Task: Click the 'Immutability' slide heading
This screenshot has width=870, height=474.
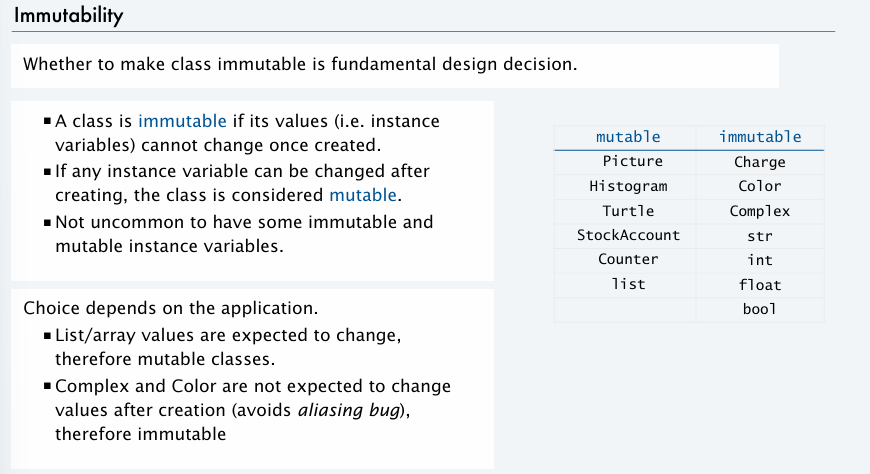Action: pos(68,16)
